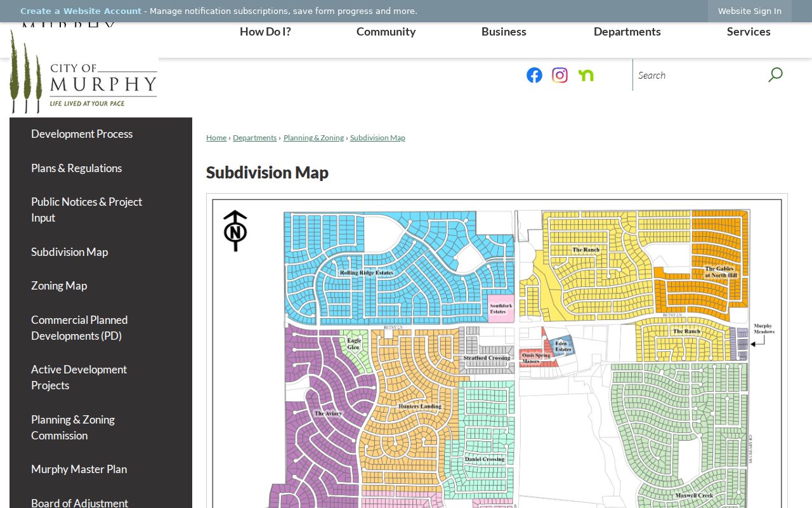
Task: Open Active Development Projects sidebar item
Action: (x=101, y=377)
